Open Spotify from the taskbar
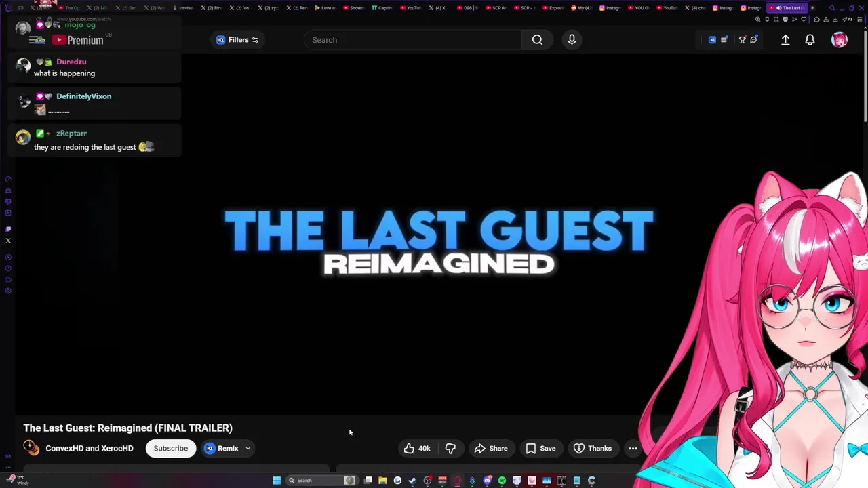This screenshot has width=868, height=488. point(502,481)
